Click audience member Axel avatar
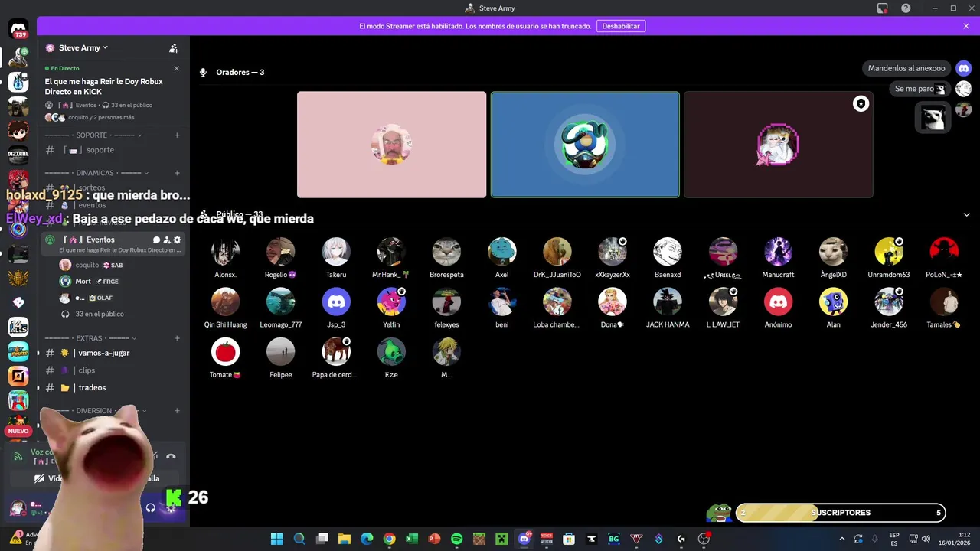Image resolution: width=980 pixels, height=551 pixels. point(501,252)
